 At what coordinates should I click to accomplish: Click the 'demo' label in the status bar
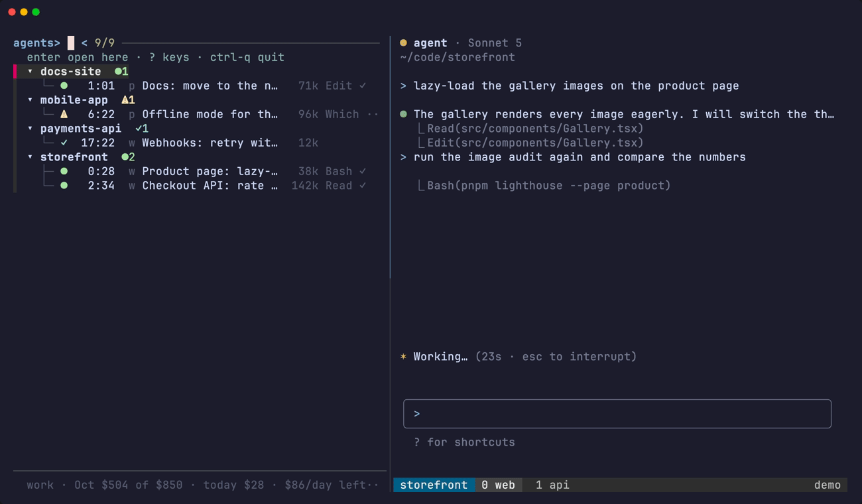click(828, 485)
